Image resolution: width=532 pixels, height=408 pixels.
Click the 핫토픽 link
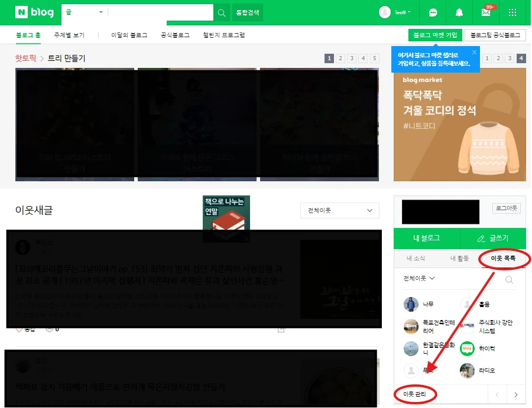point(25,58)
